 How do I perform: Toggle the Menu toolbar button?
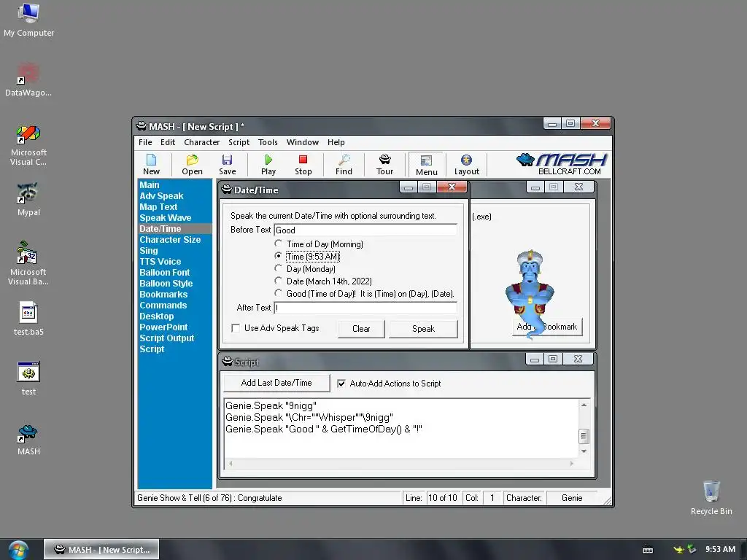(426, 166)
